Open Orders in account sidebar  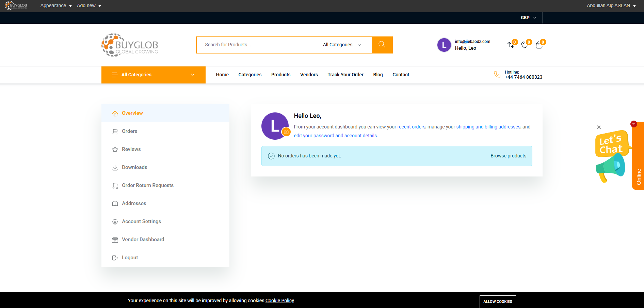coord(165,131)
